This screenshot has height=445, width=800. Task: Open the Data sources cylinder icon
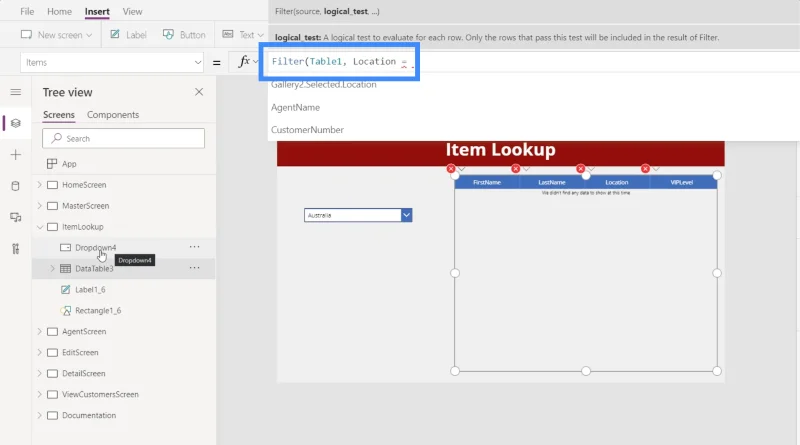click(x=16, y=186)
